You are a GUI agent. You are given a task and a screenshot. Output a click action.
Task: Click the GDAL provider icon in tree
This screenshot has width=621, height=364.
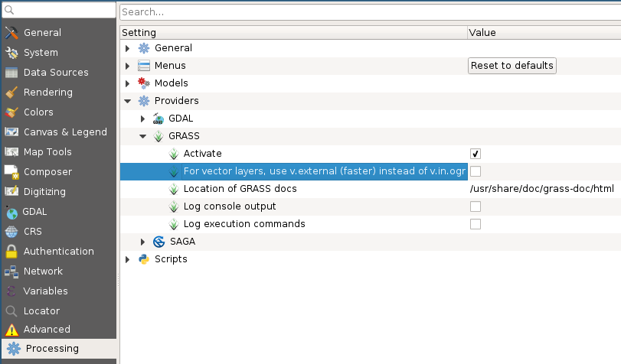pyautogui.click(x=159, y=119)
